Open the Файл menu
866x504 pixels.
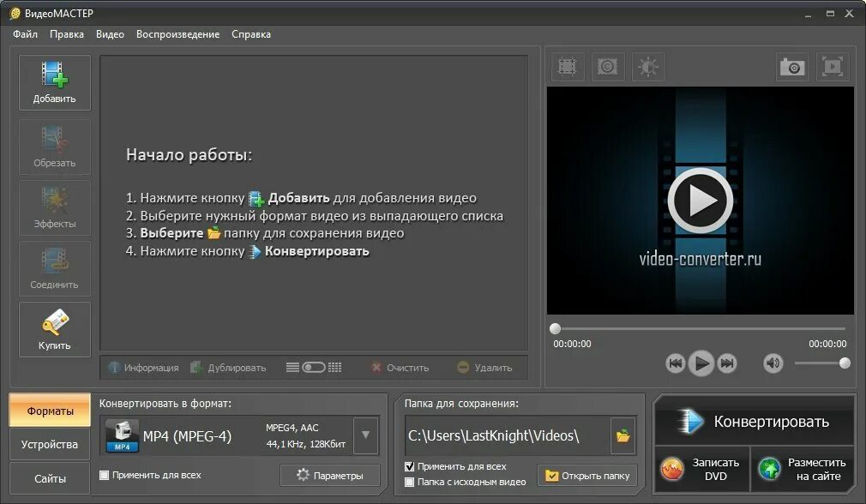26,34
